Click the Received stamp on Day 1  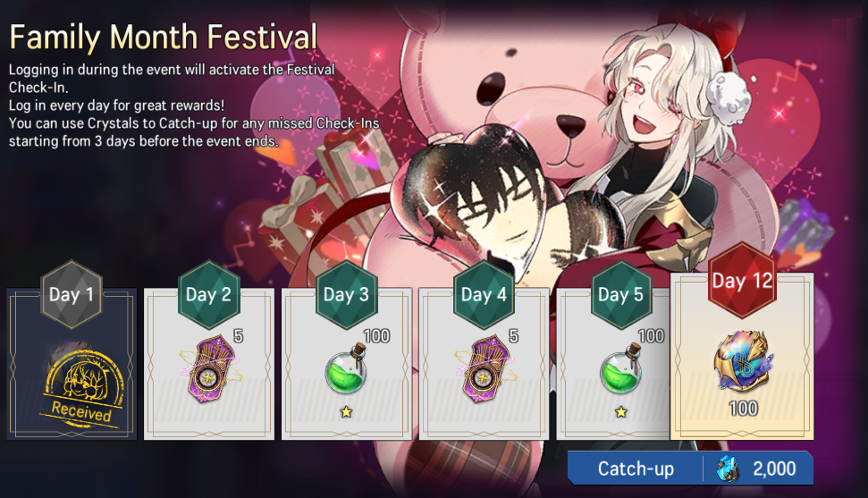[83, 389]
